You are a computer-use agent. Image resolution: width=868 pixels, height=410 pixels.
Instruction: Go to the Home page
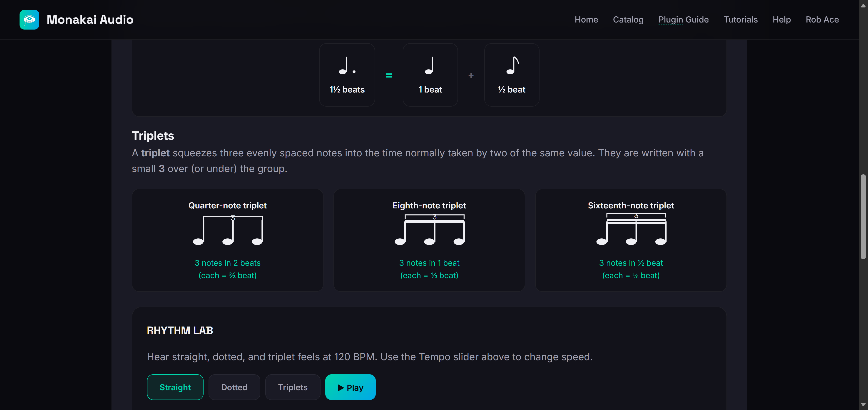[x=586, y=20]
